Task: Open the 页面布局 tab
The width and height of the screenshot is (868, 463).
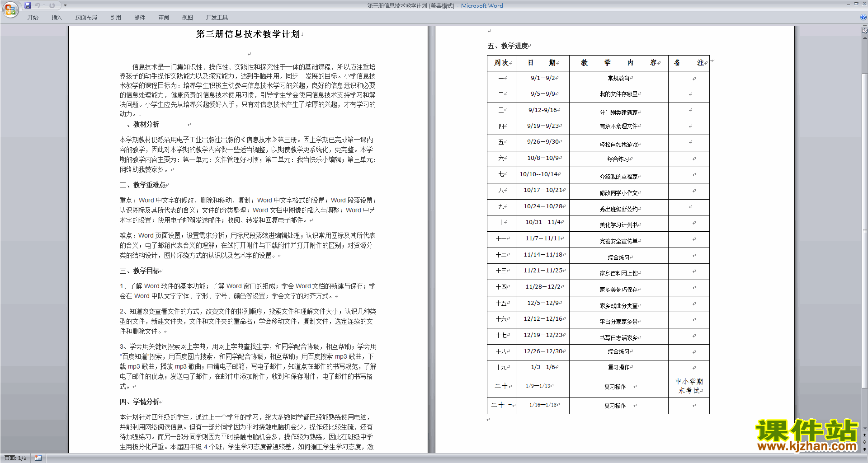Action: [86, 18]
